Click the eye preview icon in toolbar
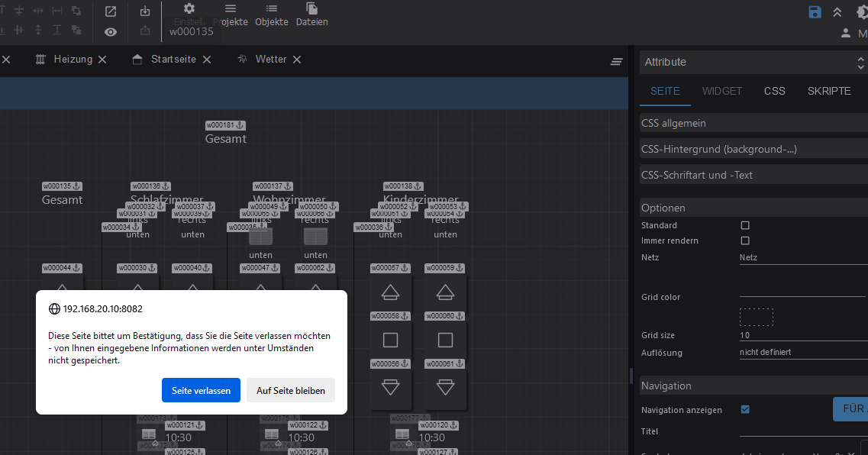The width and height of the screenshot is (868, 455). click(111, 32)
